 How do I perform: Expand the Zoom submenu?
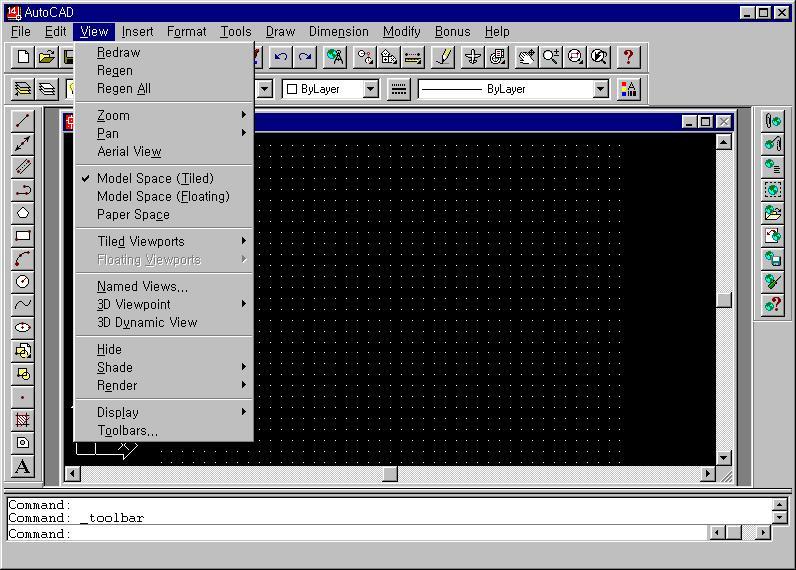(x=164, y=115)
